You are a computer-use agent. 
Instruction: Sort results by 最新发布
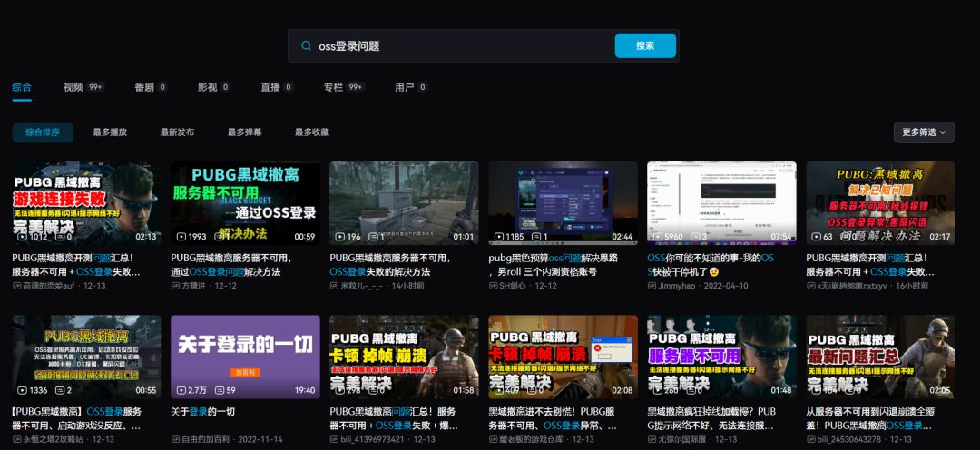(x=177, y=132)
